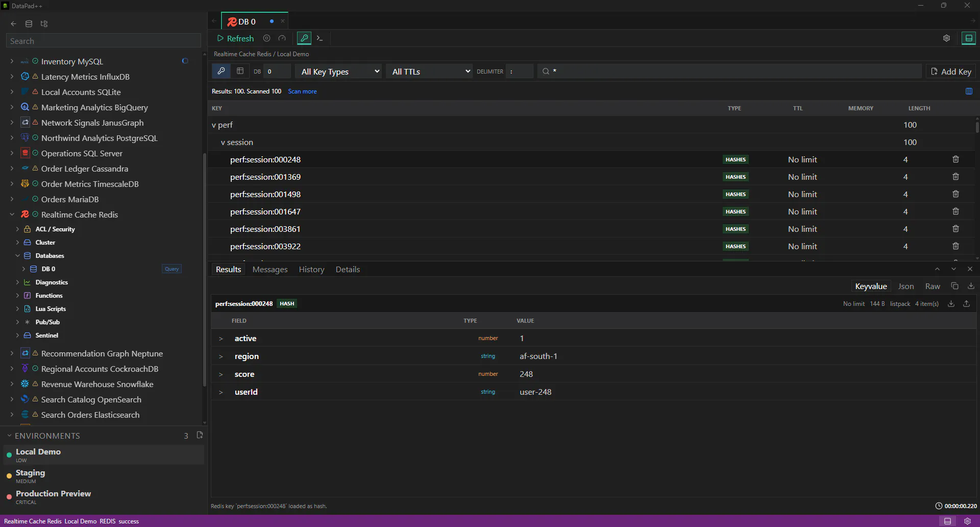
Task: Collapse the session key group
Action: click(x=223, y=142)
